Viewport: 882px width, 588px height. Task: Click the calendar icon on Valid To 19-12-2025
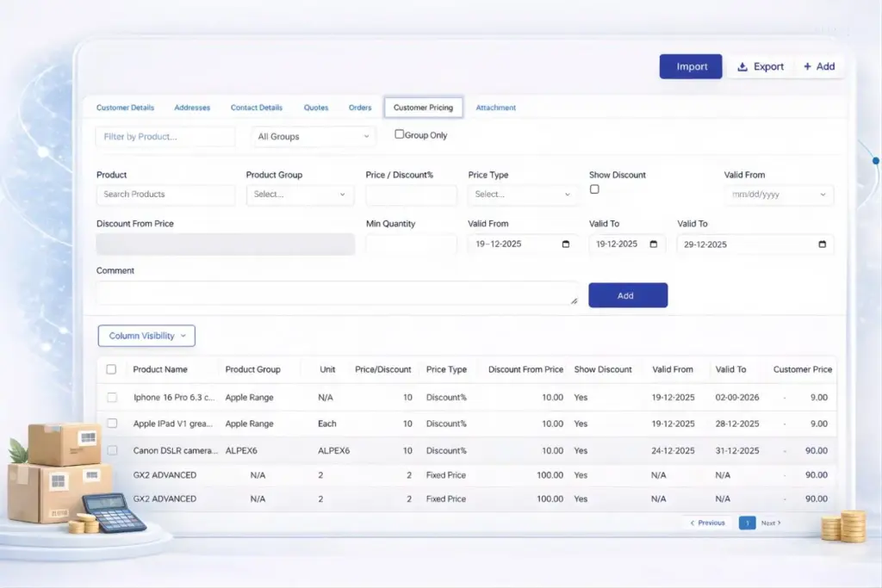(653, 244)
